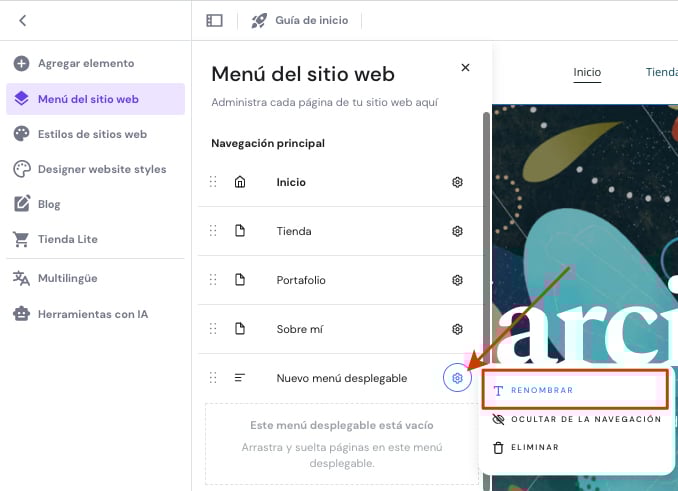Open Herramientas con IA
The height and width of the screenshot is (491, 678).
[x=92, y=314]
